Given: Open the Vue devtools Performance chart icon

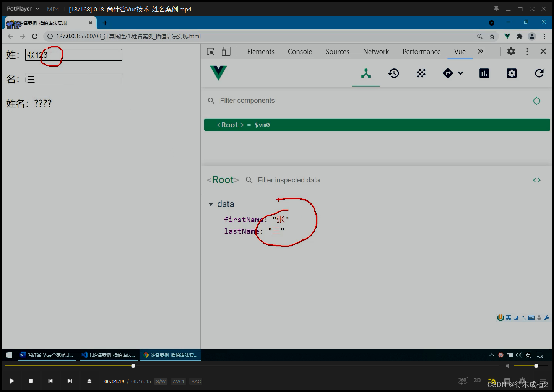Looking at the screenshot, I should click(x=484, y=73).
